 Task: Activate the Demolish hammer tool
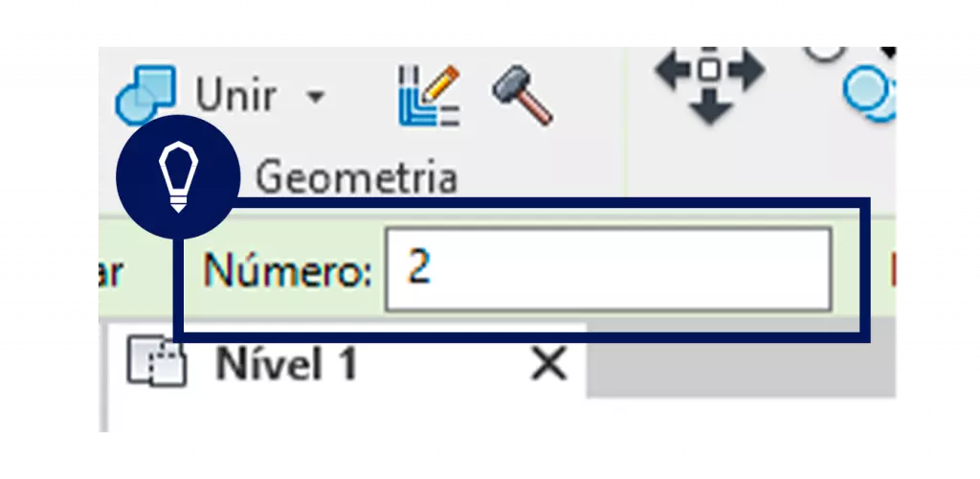pos(522,95)
